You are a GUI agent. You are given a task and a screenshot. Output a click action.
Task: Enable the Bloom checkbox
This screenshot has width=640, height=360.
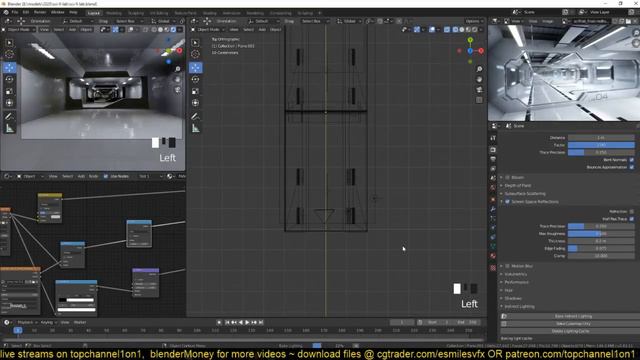tap(508, 178)
